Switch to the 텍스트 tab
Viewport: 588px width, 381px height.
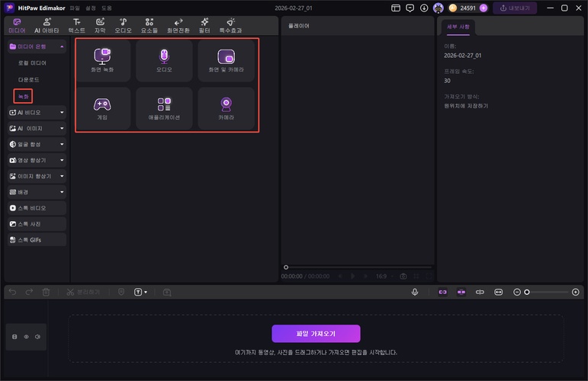coord(76,26)
